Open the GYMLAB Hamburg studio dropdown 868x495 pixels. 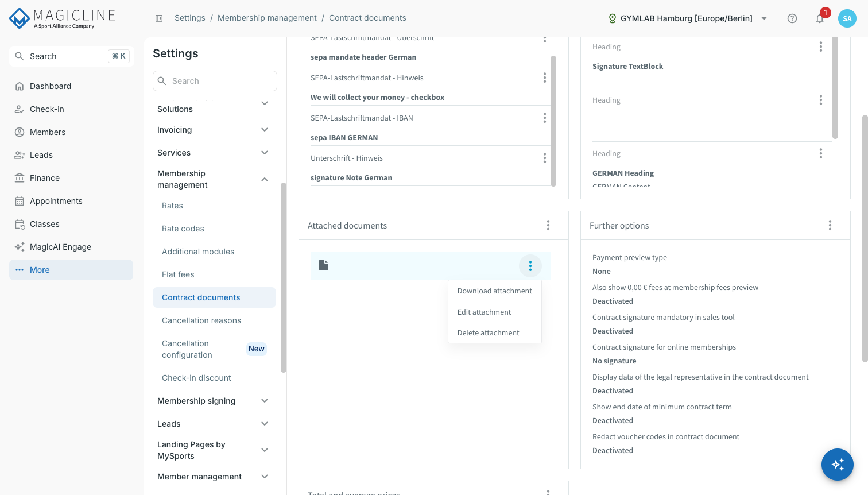coord(688,18)
